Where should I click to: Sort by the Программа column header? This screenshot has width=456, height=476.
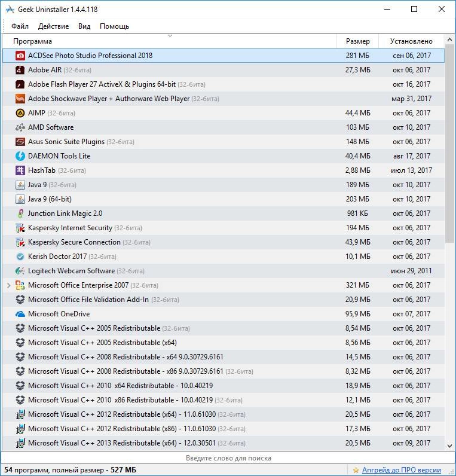click(x=170, y=41)
